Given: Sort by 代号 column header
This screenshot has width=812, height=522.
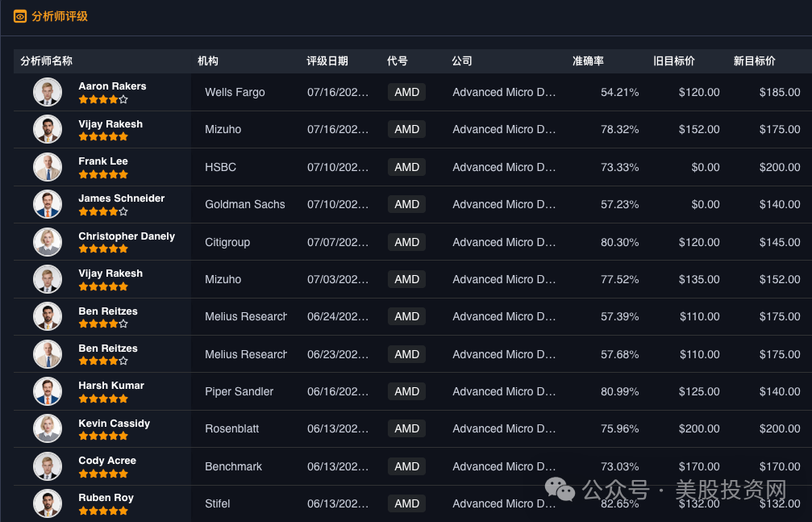Looking at the screenshot, I should (398, 61).
